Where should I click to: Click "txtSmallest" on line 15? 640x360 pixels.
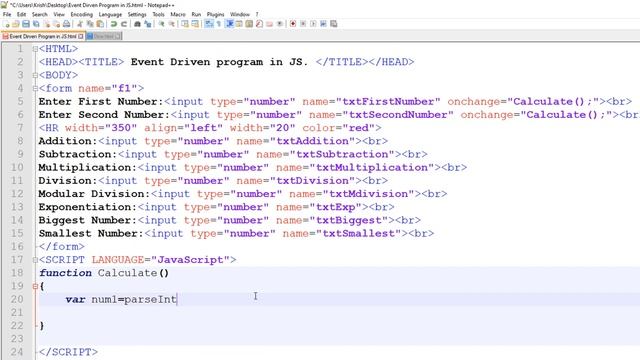[x=359, y=233]
